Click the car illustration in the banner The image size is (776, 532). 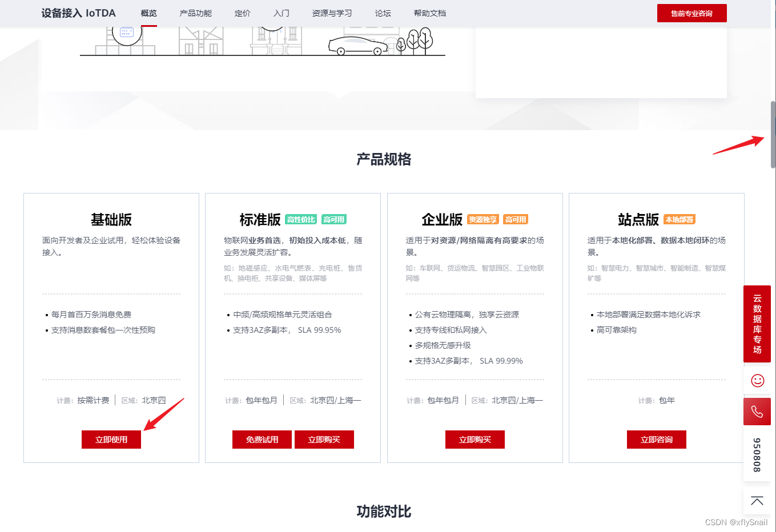tap(358, 46)
